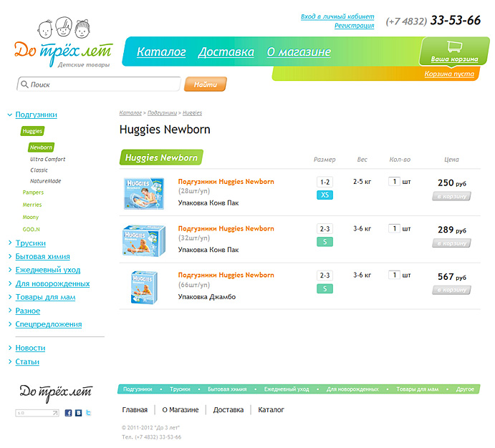Open Статьи in the sidebar
Screen dimensions: 495x448
[x=27, y=361]
